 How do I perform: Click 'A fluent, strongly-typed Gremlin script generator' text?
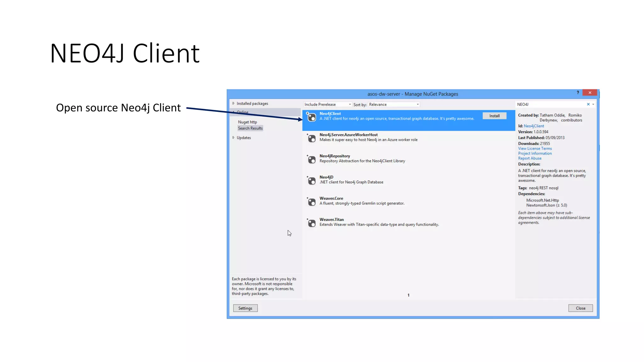[x=362, y=203]
